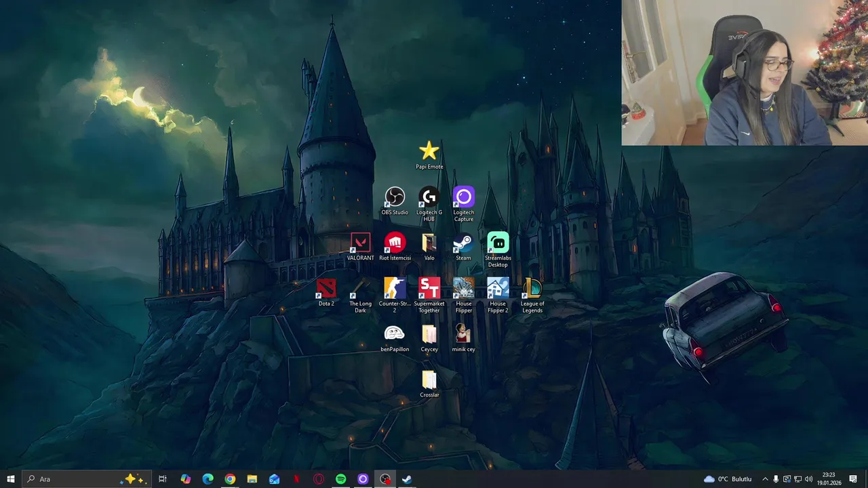The height and width of the screenshot is (488, 868).
Task: Open the Windows Start menu
Action: [11, 479]
